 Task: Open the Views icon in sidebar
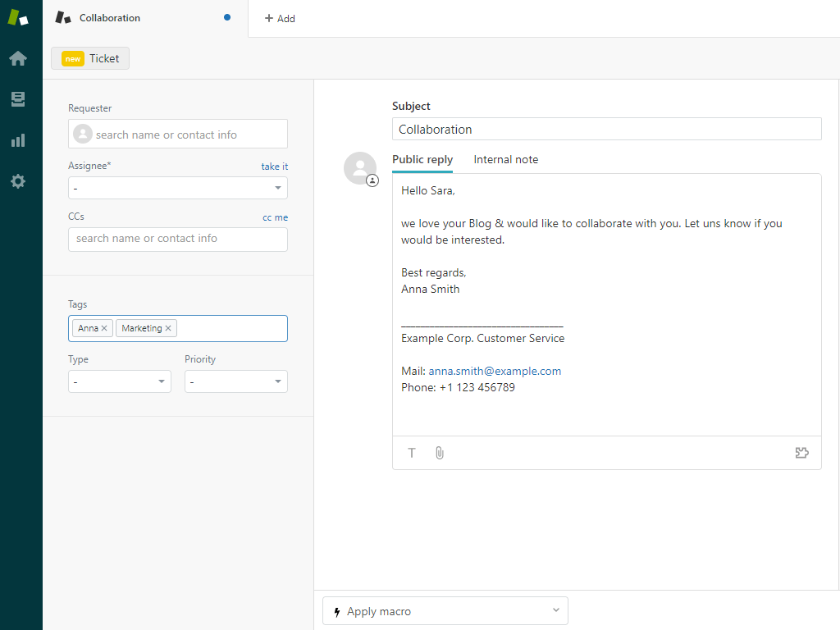18,99
